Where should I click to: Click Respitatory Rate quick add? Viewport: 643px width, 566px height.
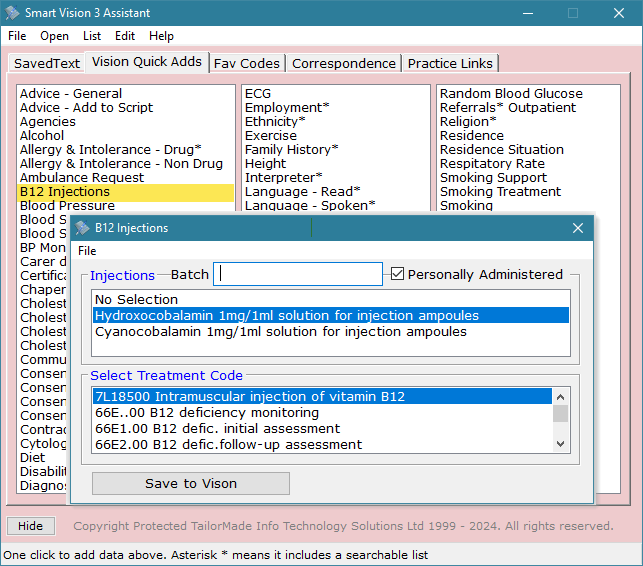click(x=492, y=163)
